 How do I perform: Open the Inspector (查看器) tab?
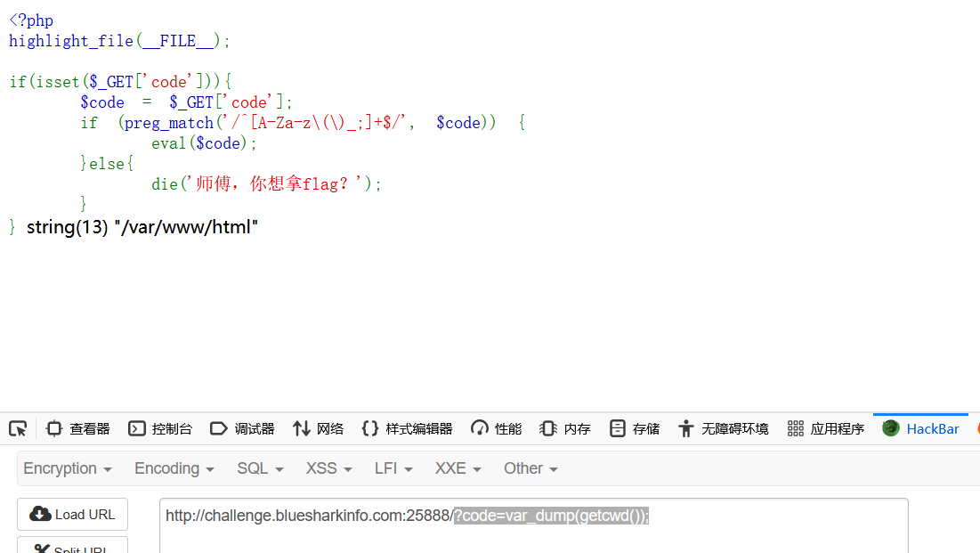click(x=78, y=428)
